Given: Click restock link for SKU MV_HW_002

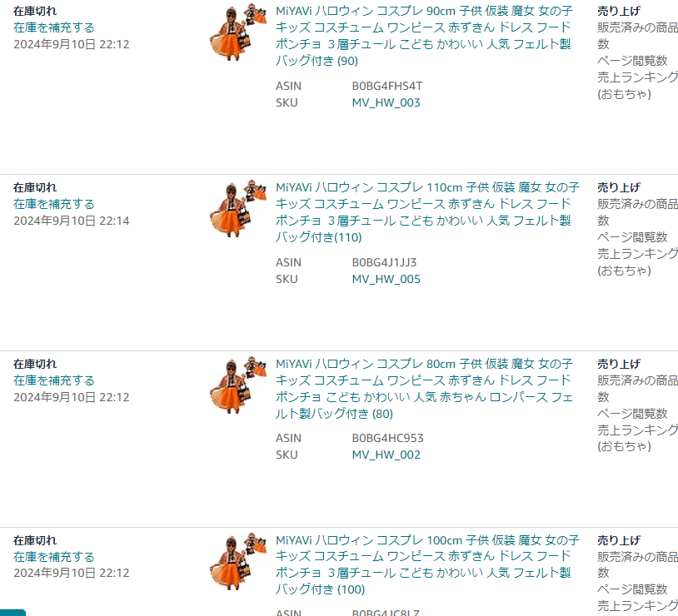Looking at the screenshot, I should (54, 380).
